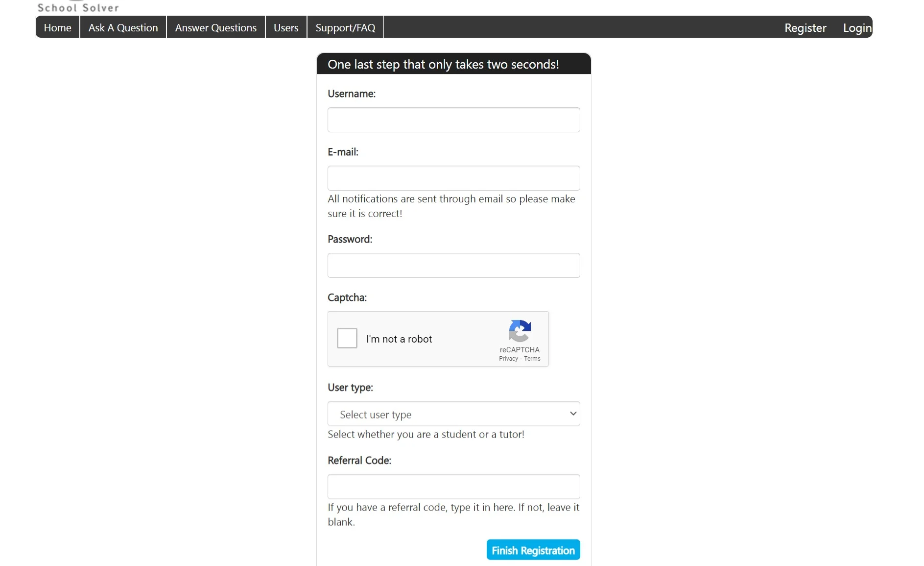Go to Ask A Question page
Viewport: 924px width, 566px height.
pos(123,27)
